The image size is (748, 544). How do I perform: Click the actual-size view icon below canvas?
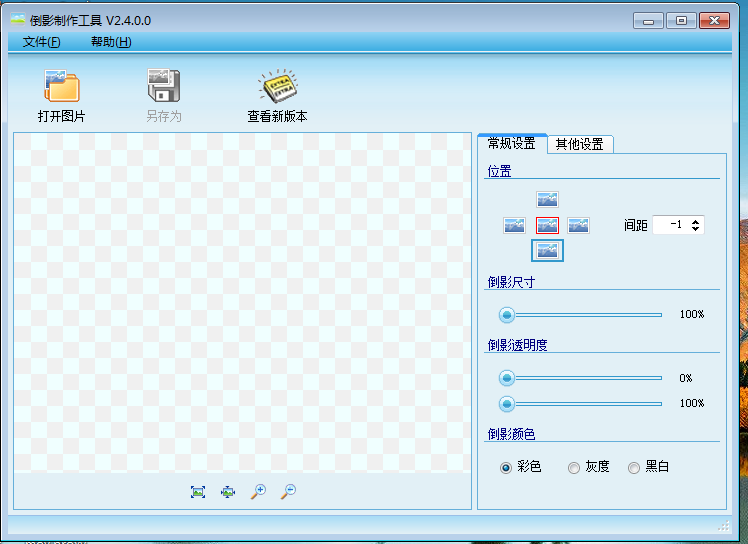click(228, 491)
